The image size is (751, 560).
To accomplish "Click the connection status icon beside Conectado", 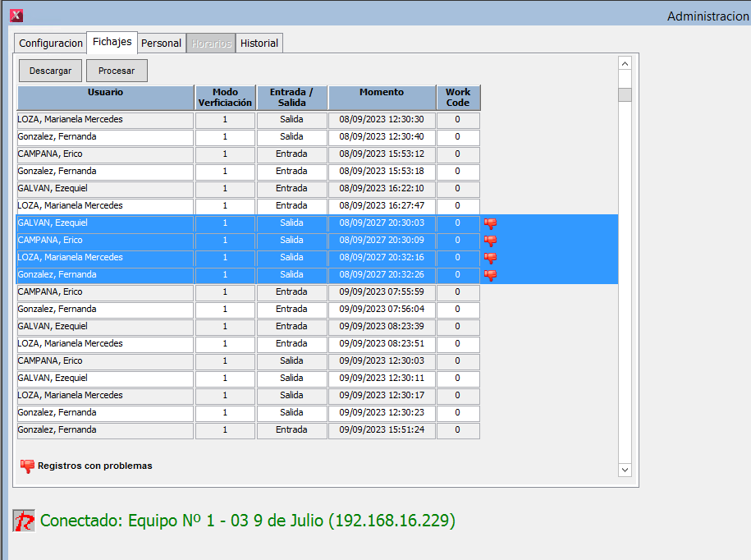I will [25, 521].
